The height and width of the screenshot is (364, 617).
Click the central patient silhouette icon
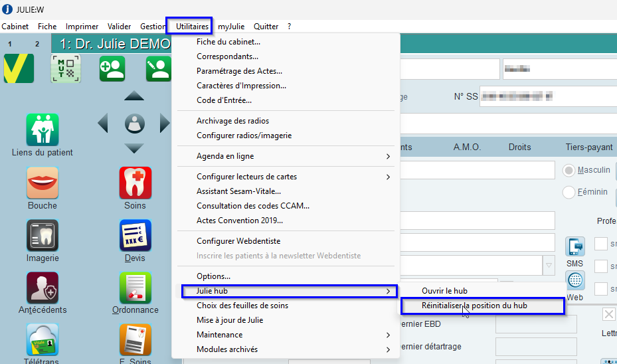135,124
